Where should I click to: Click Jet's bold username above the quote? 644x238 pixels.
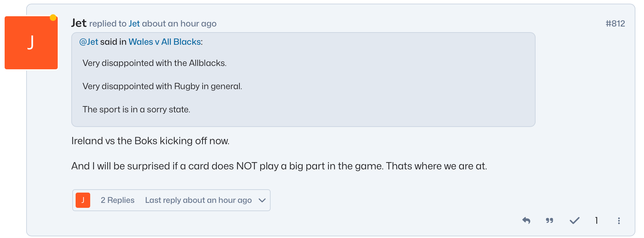tap(79, 23)
